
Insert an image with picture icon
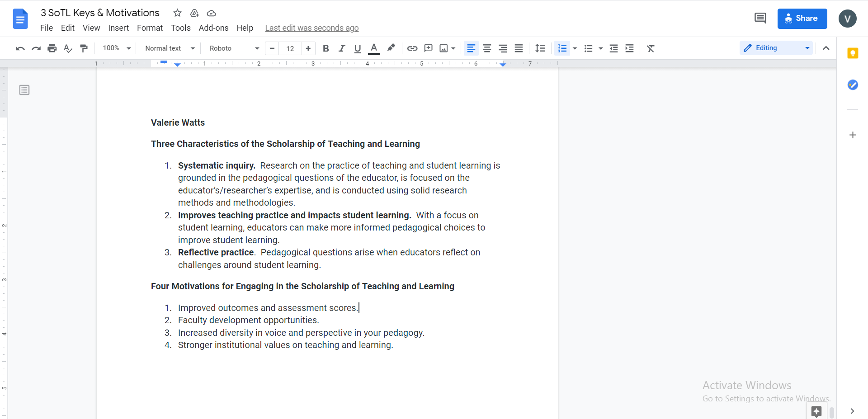coord(444,48)
